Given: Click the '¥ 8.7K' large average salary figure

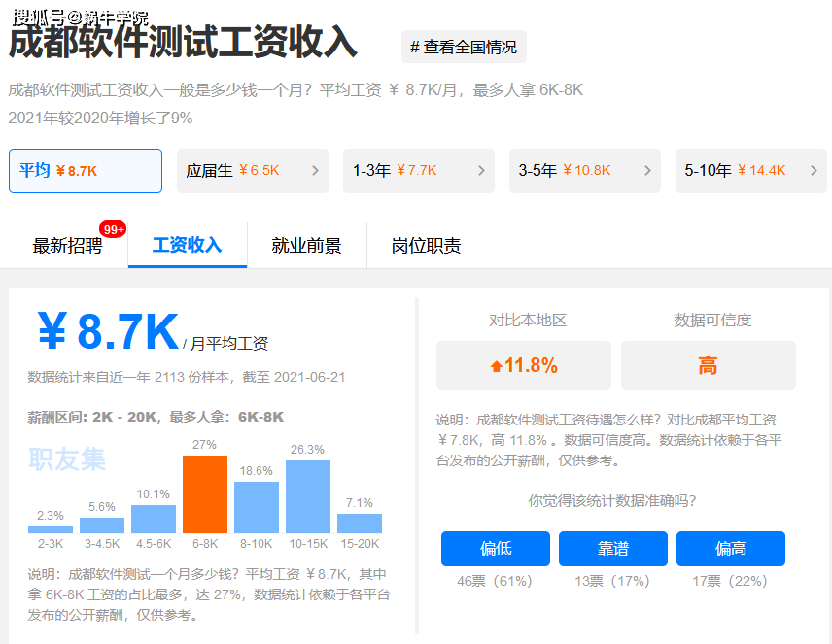Looking at the screenshot, I should 108,331.
